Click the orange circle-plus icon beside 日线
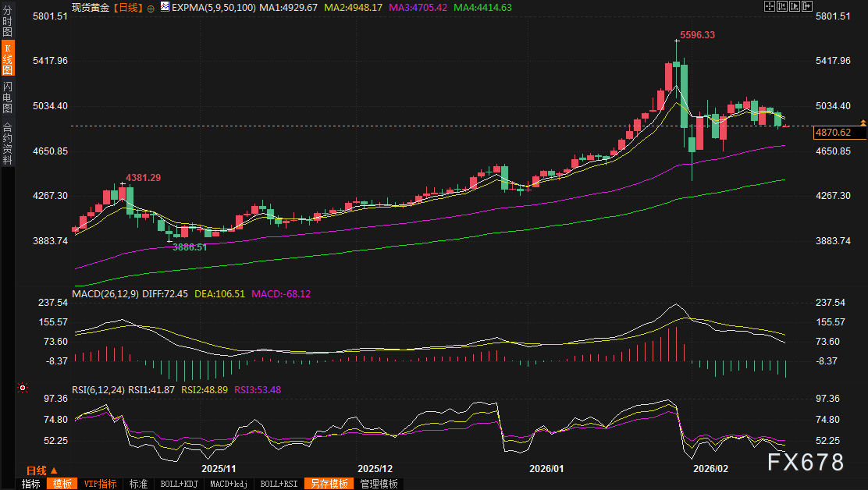Screen dimensions: 868x490 point(151,7)
